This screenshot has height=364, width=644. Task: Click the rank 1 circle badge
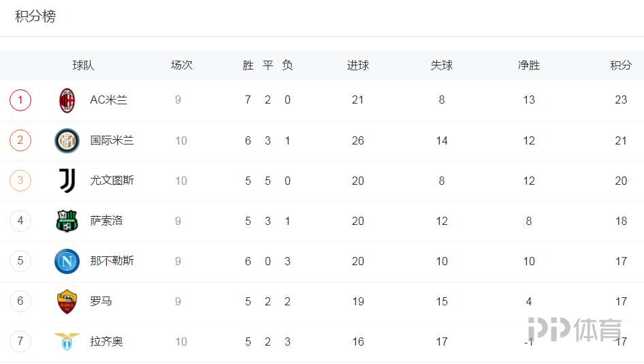pos(20,100)
